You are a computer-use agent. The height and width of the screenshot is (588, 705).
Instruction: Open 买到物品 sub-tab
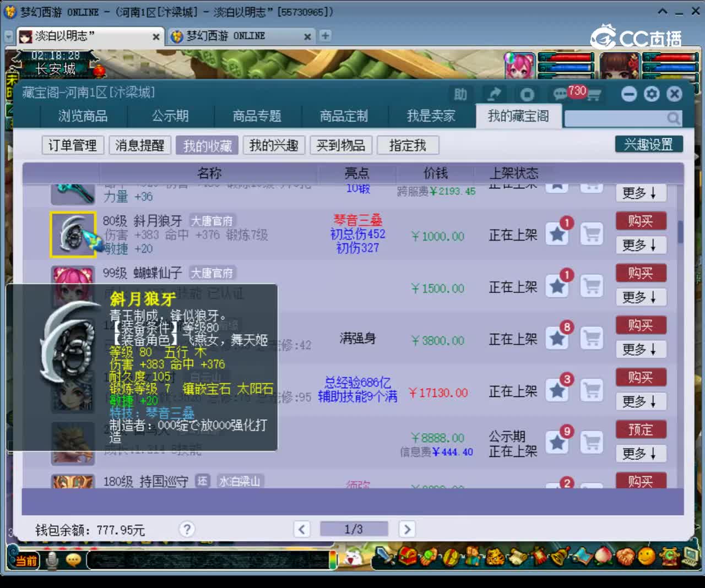341,145
